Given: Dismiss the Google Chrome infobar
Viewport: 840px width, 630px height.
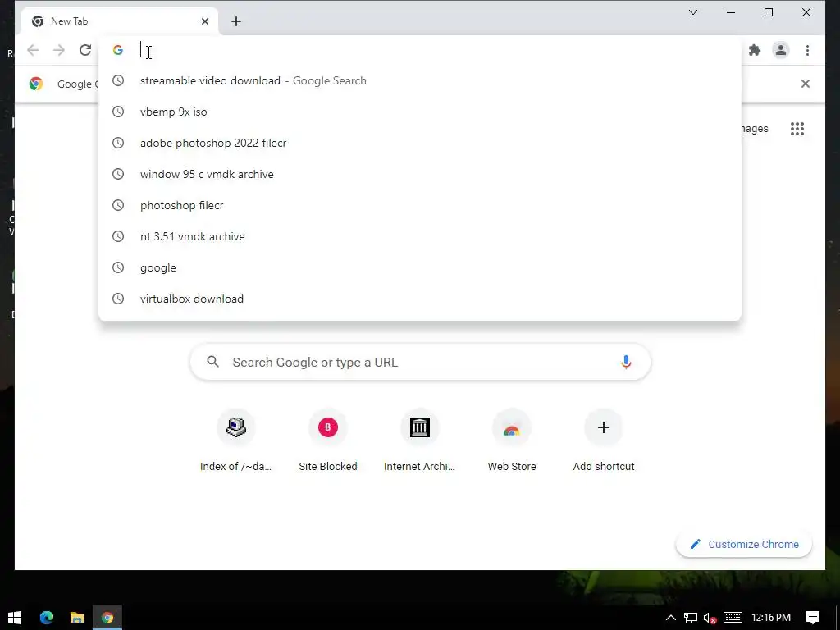Looking at the screenshot, I should click(x=806, y=84).
